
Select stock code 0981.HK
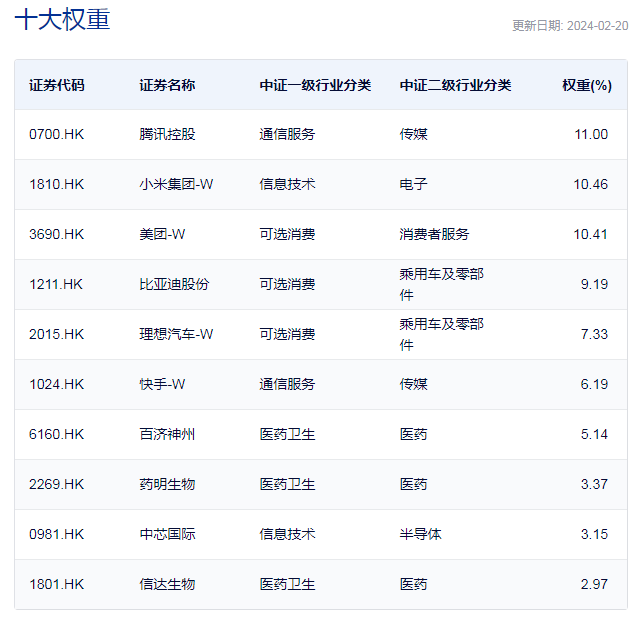pos(56,534)
